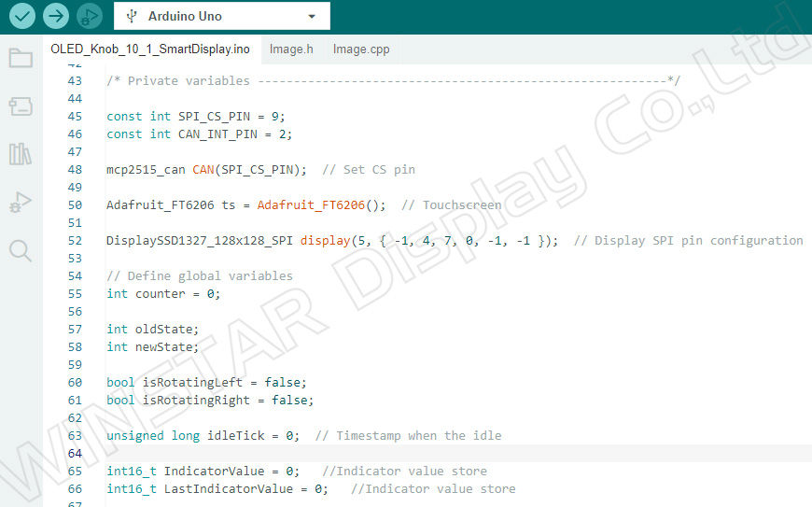Click 'unsigned long idleTick = 0;' text
Viewport: 812px width, 507px height.
pos(203,436)
